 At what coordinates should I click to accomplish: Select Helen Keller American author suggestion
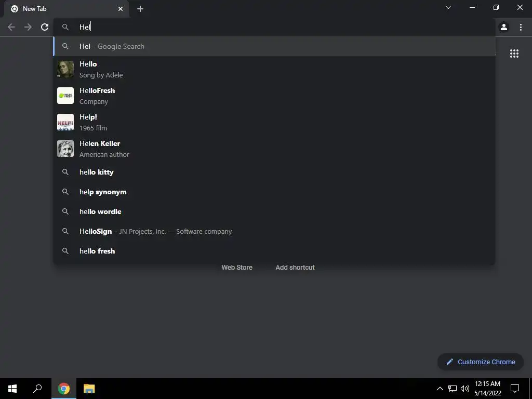(274, 149)
